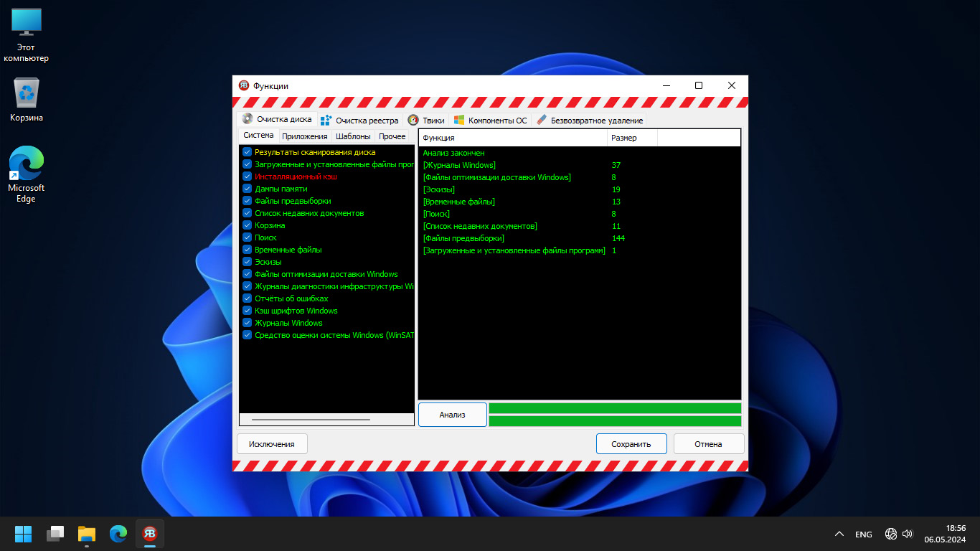Open the Шаблоны sub-tab
Screen dimensions: 980x551
(353, 136)
